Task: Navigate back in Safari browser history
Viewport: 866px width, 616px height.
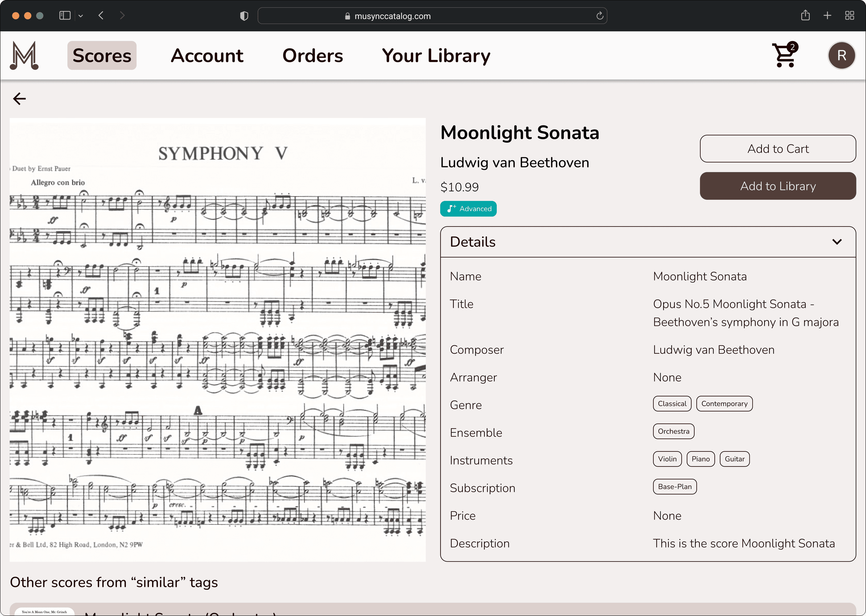Action: (x=101, y=16)
